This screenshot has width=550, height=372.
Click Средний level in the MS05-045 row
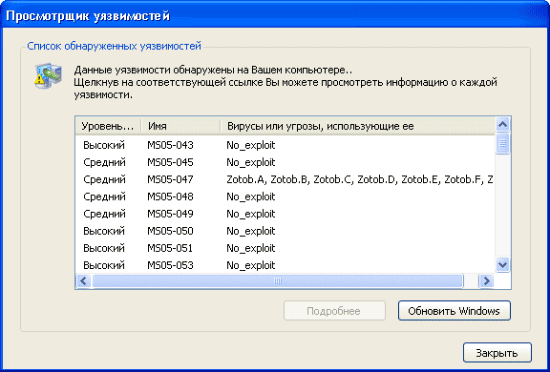coord(104,162)
